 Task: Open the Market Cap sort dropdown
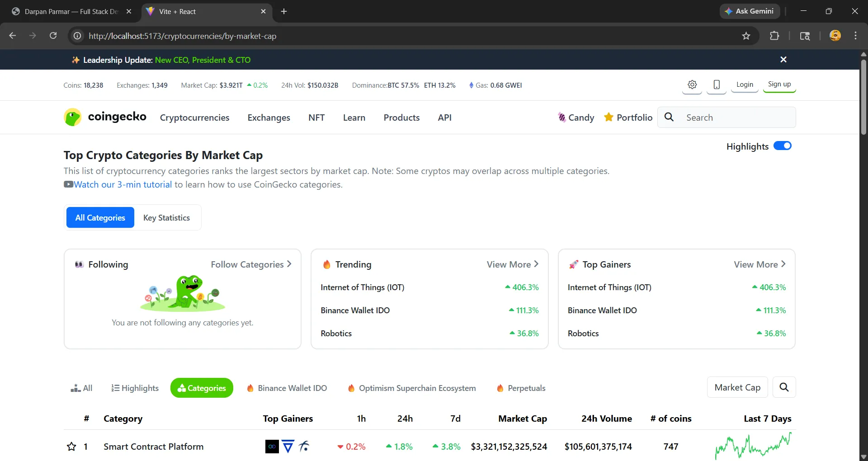pos(737,387)
